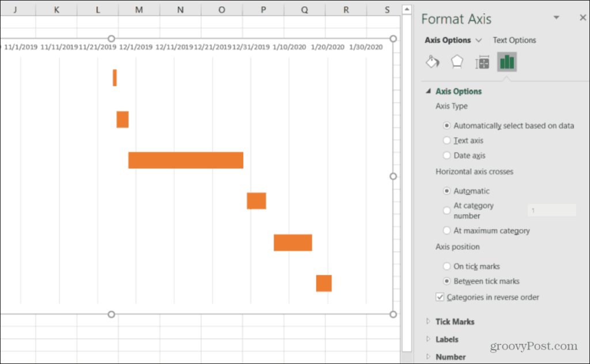Close the Format Axis pane

pyautogui.click(x=583, y=17)
